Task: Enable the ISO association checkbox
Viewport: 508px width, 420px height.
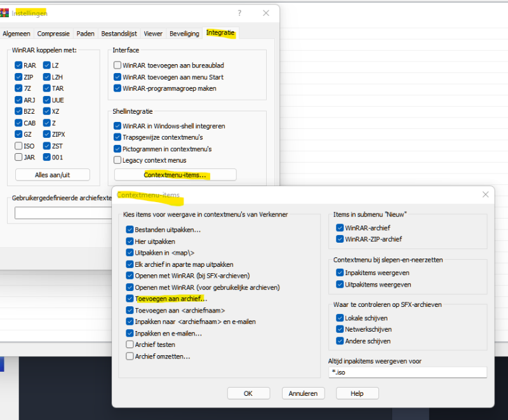Action: 18,146
